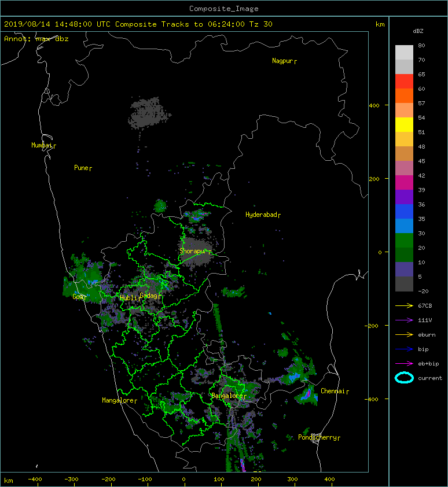
Task: Click the Pondicherry city label
Action: coord(317,437)
